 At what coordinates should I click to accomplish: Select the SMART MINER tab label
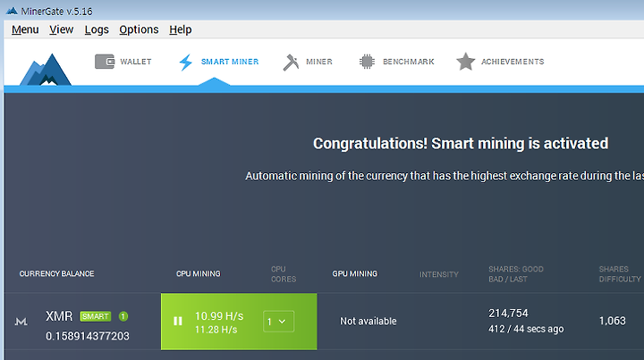(230, 62)
